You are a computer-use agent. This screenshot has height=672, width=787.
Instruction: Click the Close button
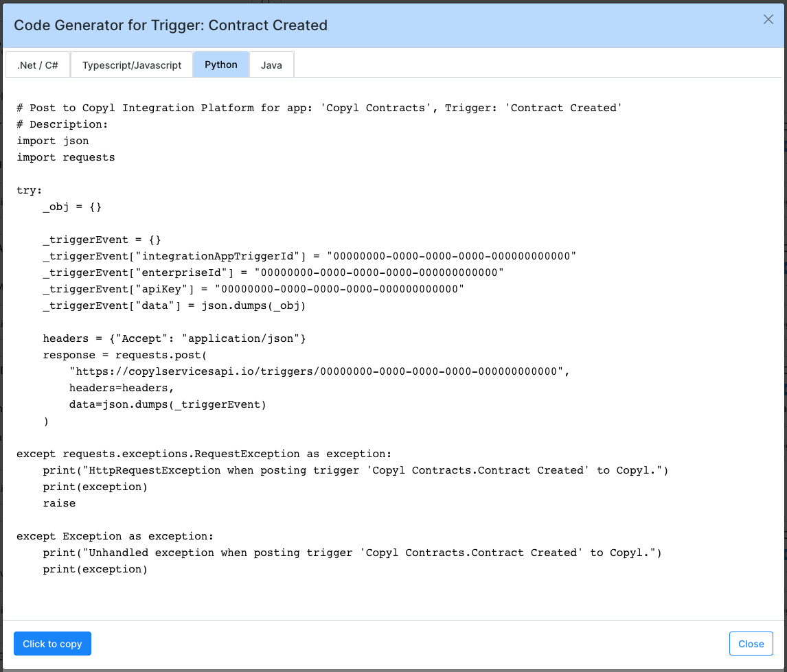(751, 643)
